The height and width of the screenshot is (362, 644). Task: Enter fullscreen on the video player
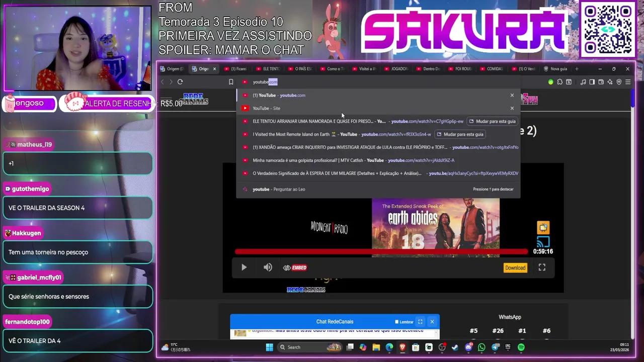[x=542, y=267]
